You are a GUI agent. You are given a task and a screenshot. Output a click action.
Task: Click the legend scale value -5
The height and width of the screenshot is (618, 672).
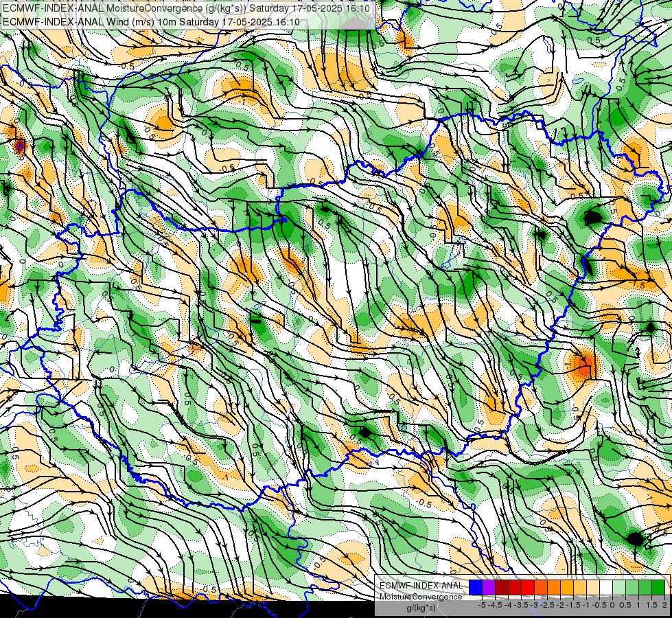point(482,605)
